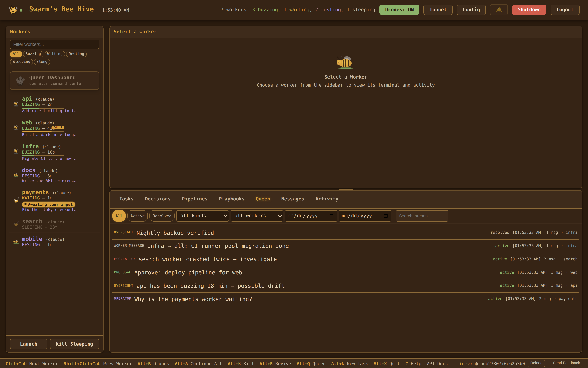
Task: Show Active queue threads only
Action: click(x=138, y=216)
